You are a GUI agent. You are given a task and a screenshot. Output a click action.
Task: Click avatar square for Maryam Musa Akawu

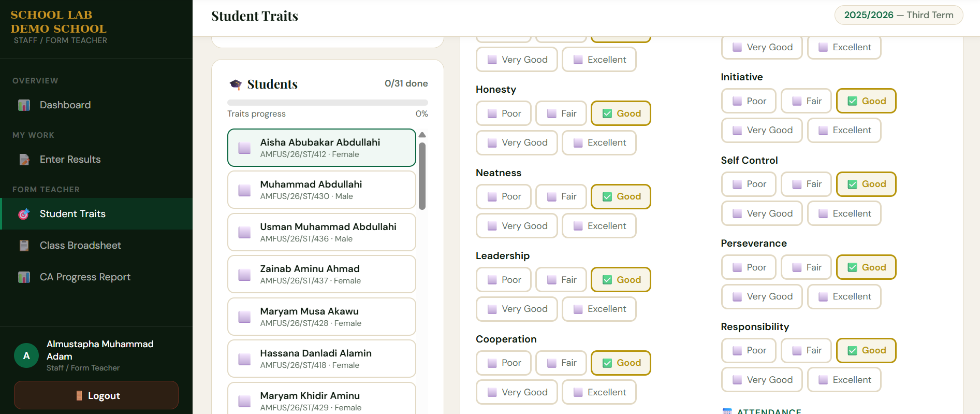click(244, 317)
